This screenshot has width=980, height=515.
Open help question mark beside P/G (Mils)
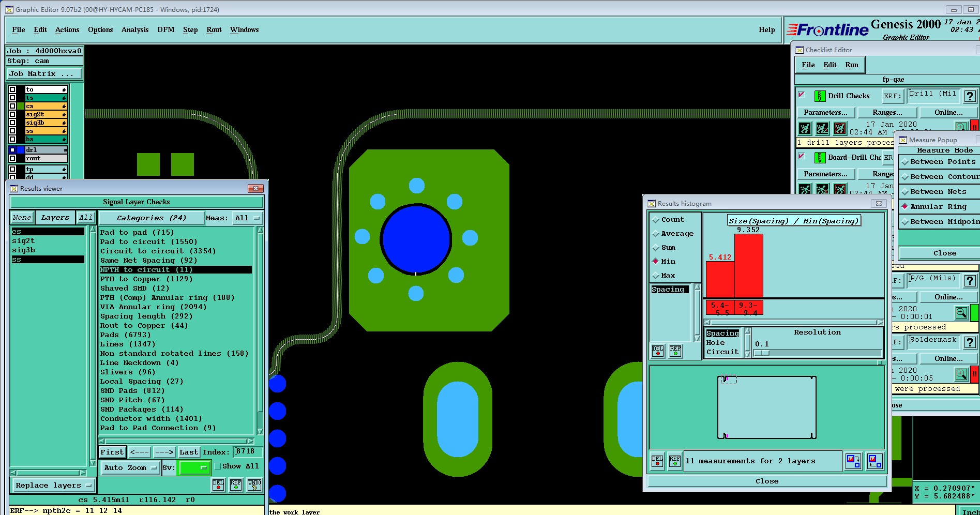[x=970, y=281]
